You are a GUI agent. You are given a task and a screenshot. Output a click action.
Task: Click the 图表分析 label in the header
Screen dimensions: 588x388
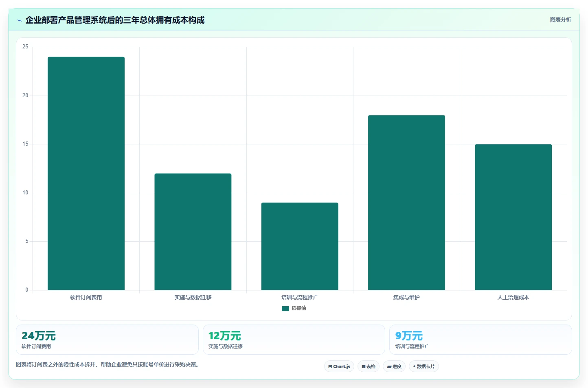pos(560,20)
